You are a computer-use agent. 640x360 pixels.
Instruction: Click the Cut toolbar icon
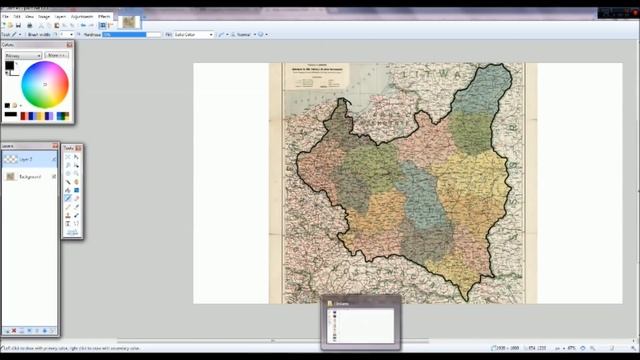click(x=41, y=25)
